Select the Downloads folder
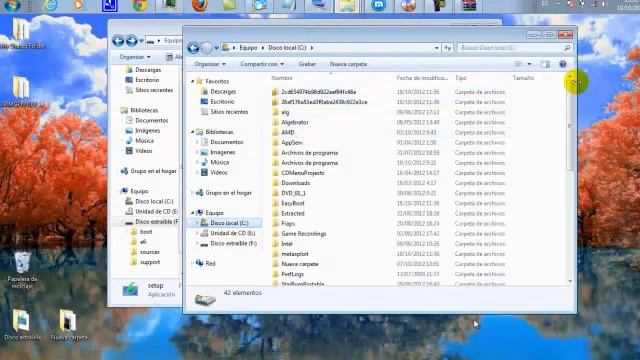640x360 pixels. click(296, 183)
